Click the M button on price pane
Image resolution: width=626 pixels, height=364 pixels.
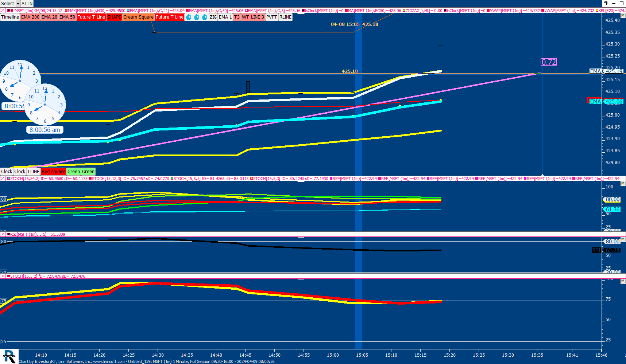tap(623, 16)
